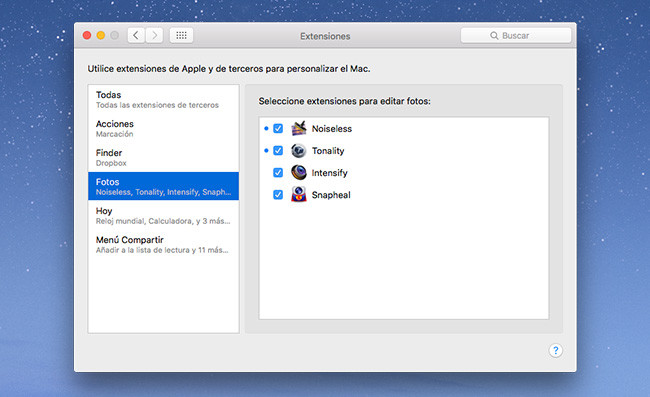Click the magnifier icon in search field
Screen dimensions: 650x397
494,36
